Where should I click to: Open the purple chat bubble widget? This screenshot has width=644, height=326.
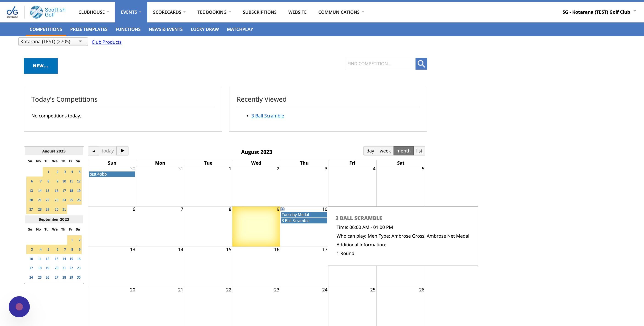point(19,307)
